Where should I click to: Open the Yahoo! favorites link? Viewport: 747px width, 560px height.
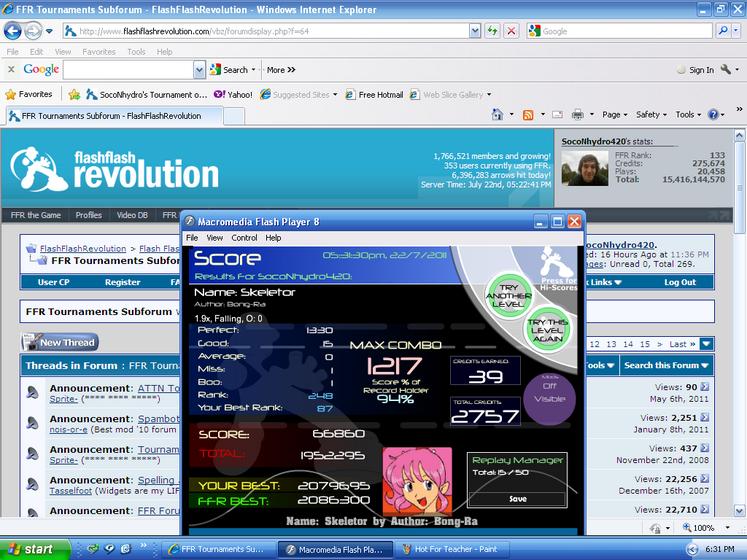[x=233, y=94]
